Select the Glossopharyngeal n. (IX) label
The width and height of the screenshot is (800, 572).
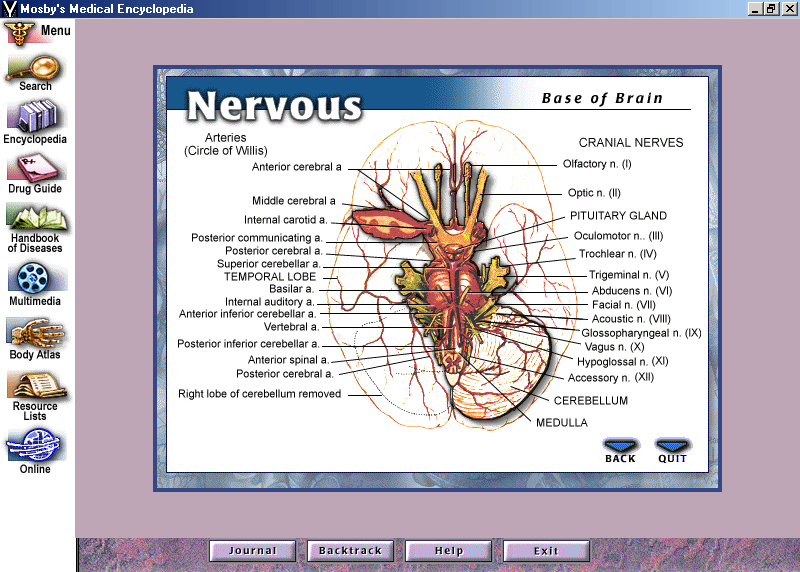641,333
